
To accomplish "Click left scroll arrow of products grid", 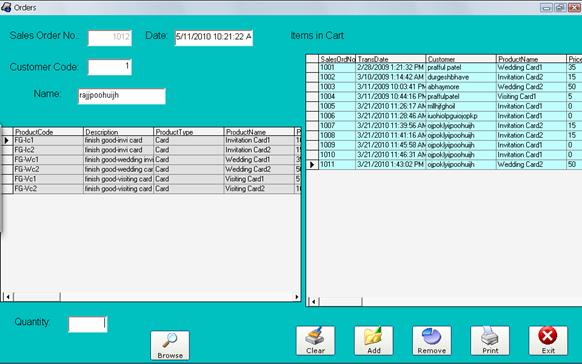I will click(8, 297).
